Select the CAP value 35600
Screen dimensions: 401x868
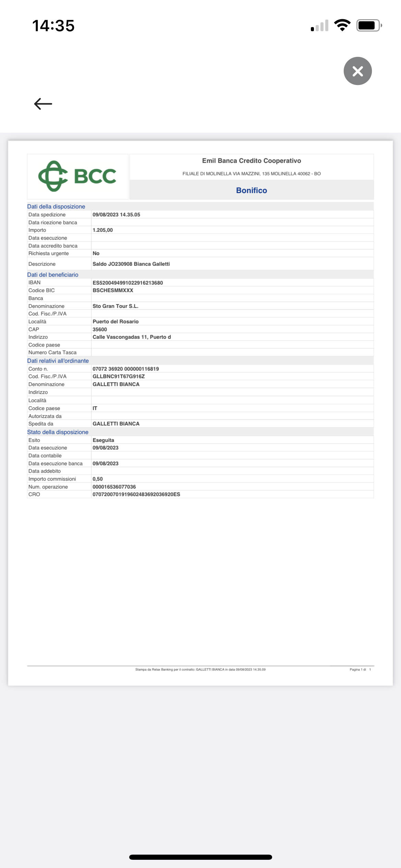click(100, 329)
